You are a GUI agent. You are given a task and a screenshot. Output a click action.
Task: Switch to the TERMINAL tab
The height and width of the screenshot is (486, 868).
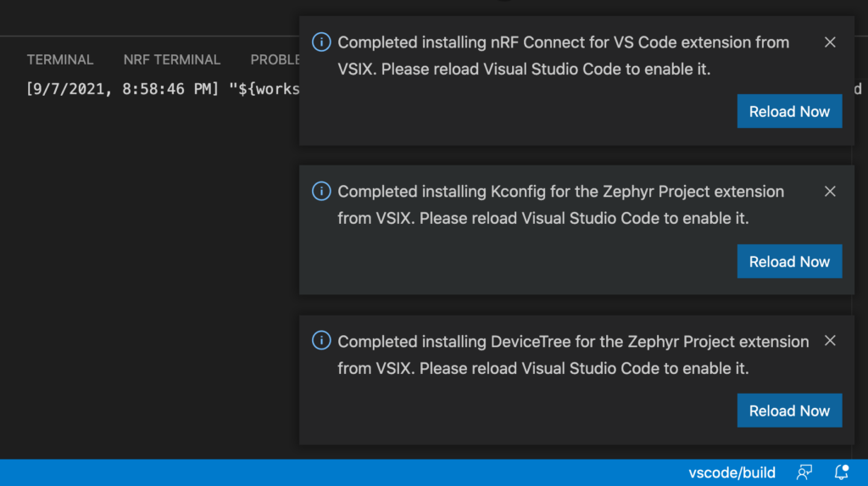[x=60, y=59]
